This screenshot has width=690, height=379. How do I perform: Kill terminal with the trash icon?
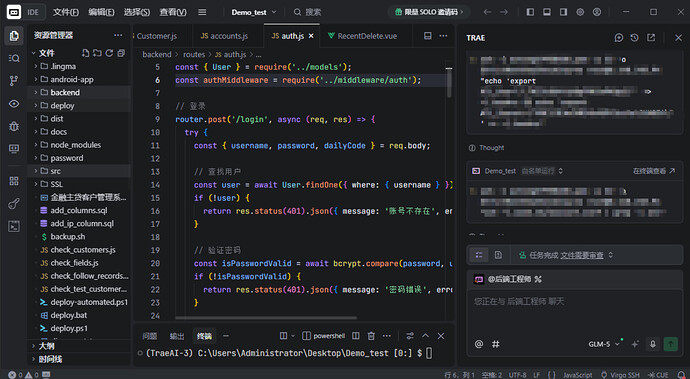tap(371, 336)
